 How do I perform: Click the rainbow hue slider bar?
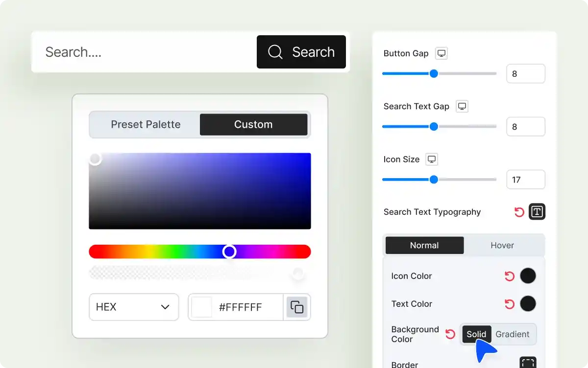point(157,252)
